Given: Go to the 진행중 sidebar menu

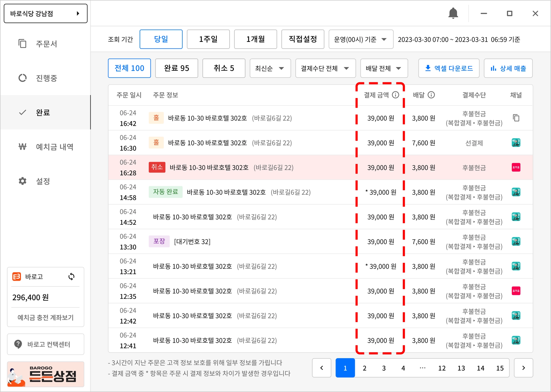Looking at the screenshot, I should [46, 78].
